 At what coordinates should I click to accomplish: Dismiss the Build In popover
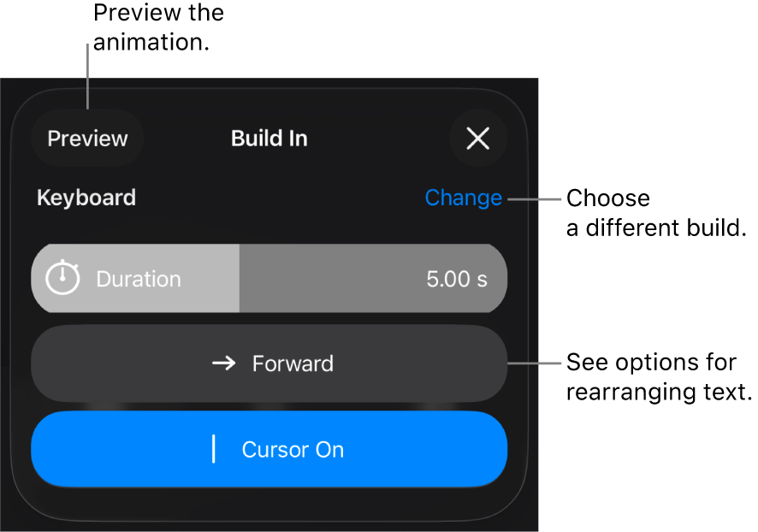pyautogui.click(x=478, y=139)
